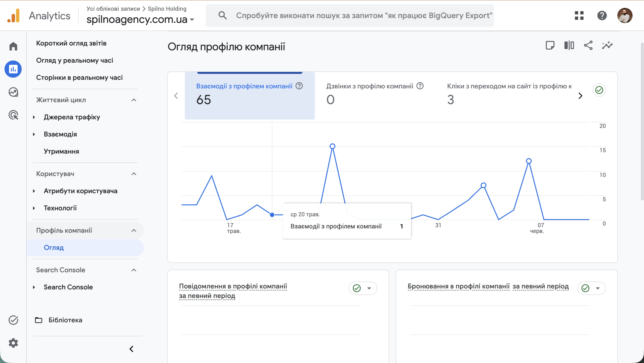Image resolution: width=644 pixels, height=363 pixels.
Task: Click the Google Analytics logo
Action: point(13,16)
